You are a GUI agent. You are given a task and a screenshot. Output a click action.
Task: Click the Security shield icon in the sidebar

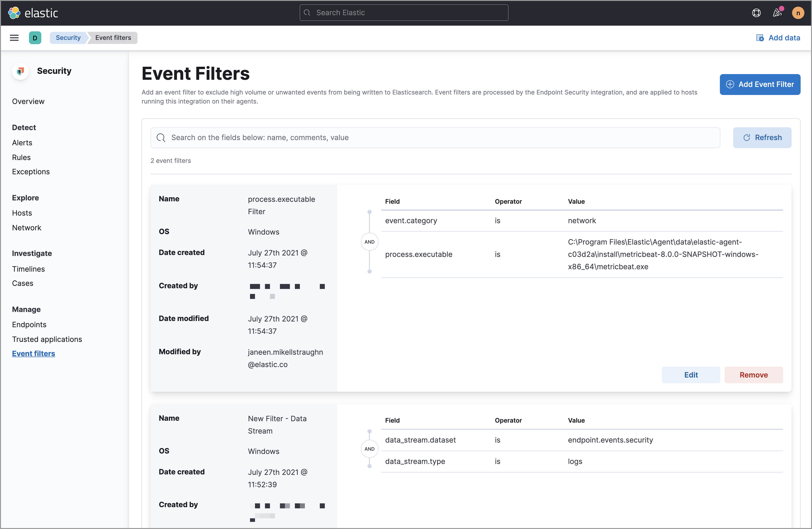(x=20, y=71)
